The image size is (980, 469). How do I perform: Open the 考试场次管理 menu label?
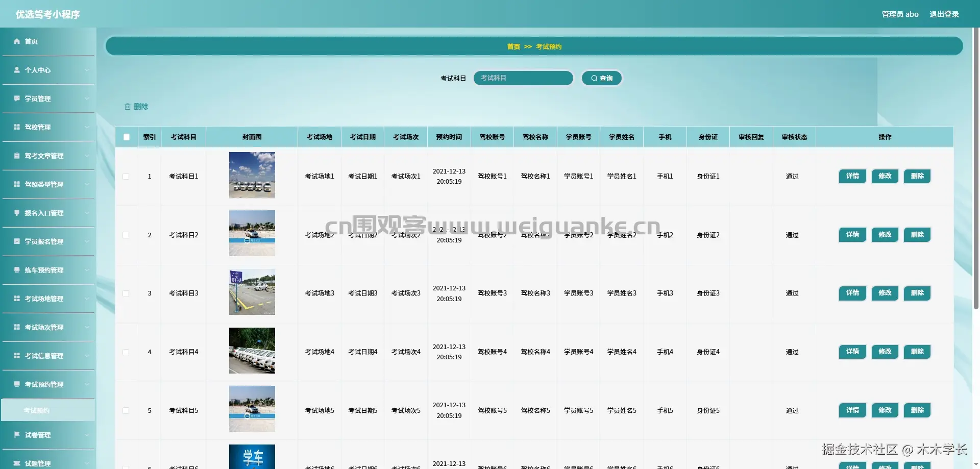point(44,327)
